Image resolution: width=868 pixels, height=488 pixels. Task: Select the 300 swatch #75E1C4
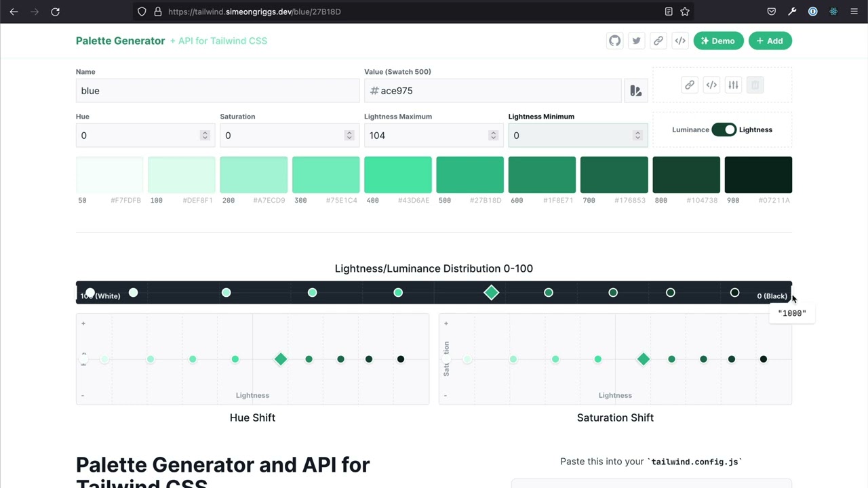(x=325, y=175)
